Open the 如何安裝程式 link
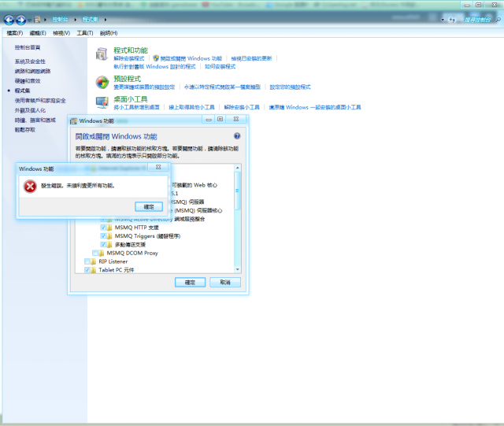Screen dimensions: 504x426 [220, 67]
